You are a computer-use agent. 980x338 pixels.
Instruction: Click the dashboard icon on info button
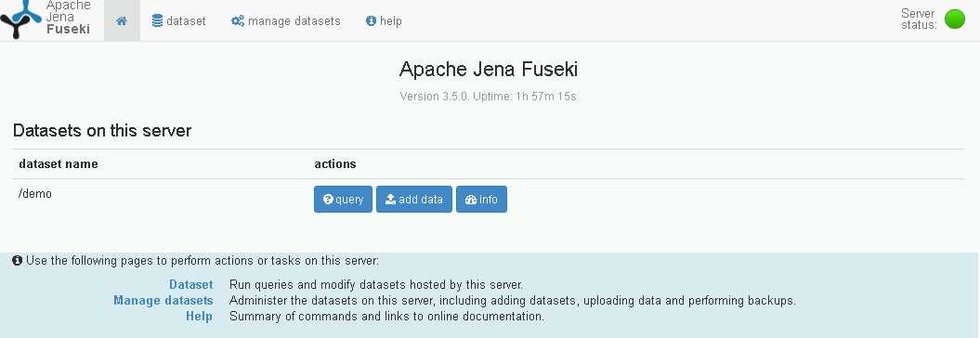click(x=471, y=200)
